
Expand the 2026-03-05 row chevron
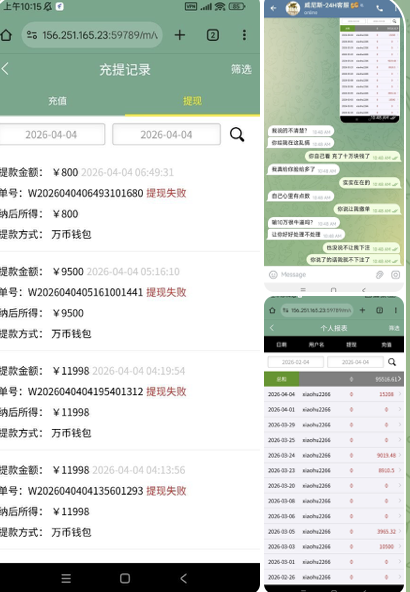(400, 532)
